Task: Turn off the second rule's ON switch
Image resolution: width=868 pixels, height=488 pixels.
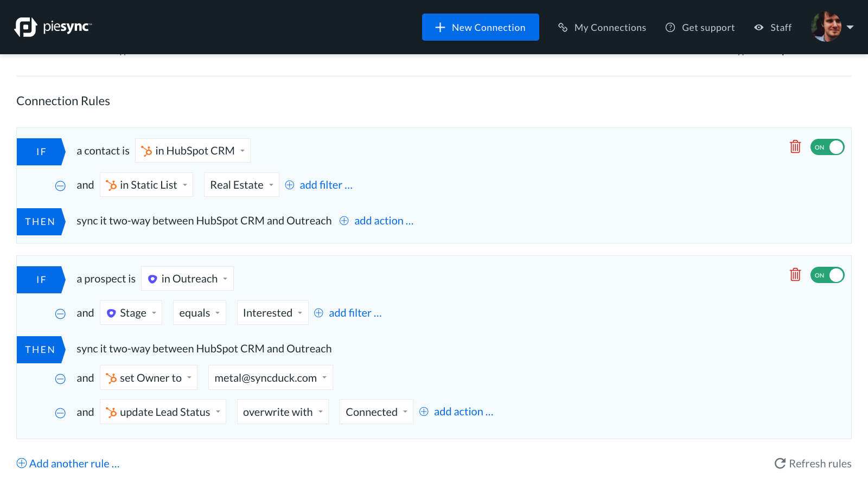Action: point(827,275)
